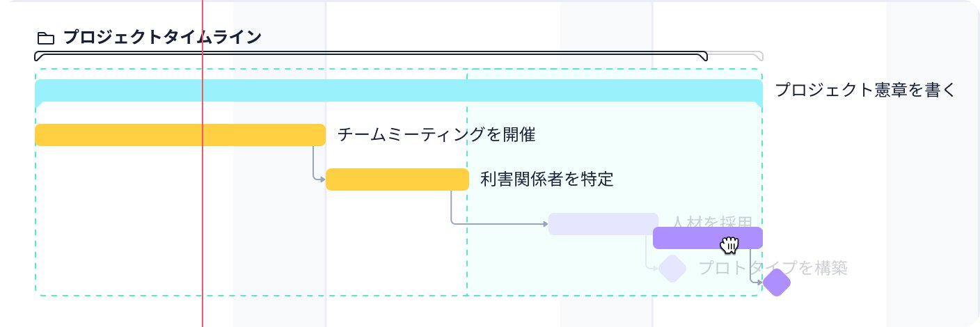This screenshot has height=327, width=980.
Task: Click the arrowhead pointing into faded lavender bar
Action: (x=545, y=224)
